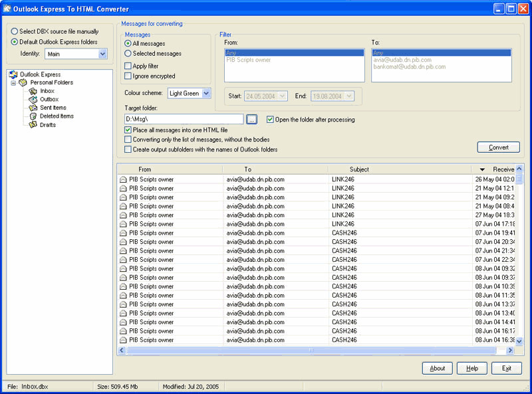Click envelope icon of 08 Jun 04 16:38 message
The image size is (532, 394).
click(x=123, y=340)
